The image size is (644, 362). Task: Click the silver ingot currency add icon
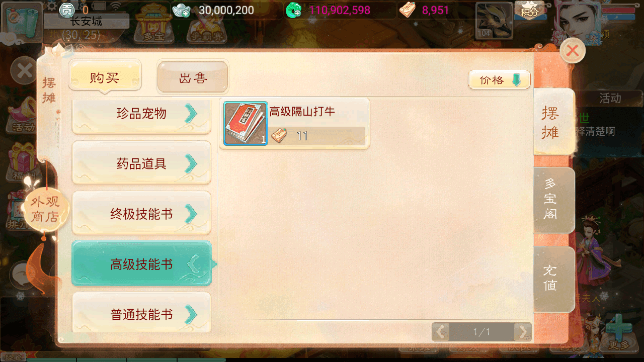point(182,10)
